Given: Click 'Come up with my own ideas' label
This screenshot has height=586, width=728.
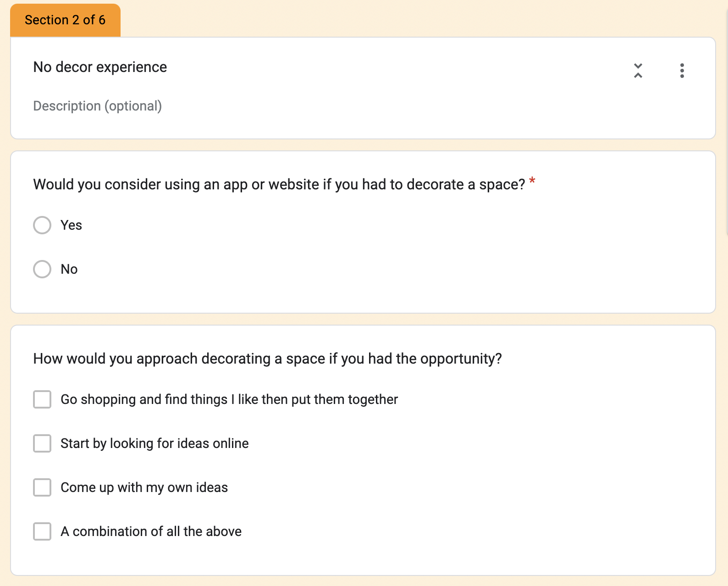Looking at the screenshot, I should click(144, 487).
